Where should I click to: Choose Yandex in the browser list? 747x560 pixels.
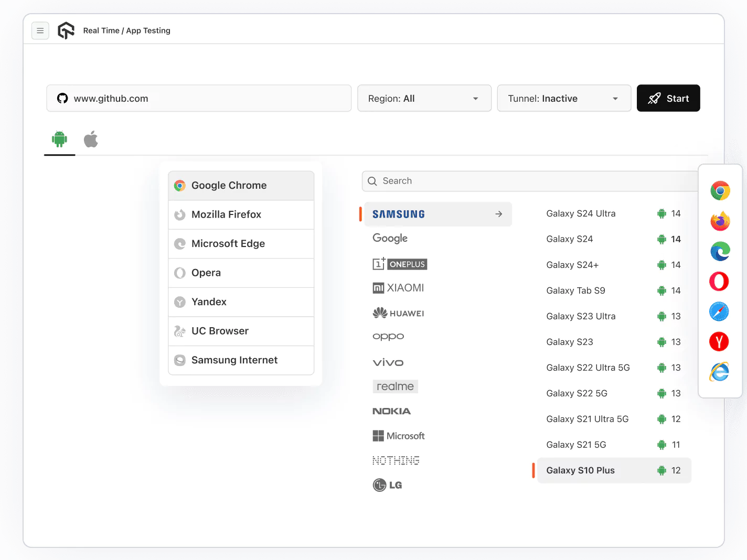(x=241, y=302)
